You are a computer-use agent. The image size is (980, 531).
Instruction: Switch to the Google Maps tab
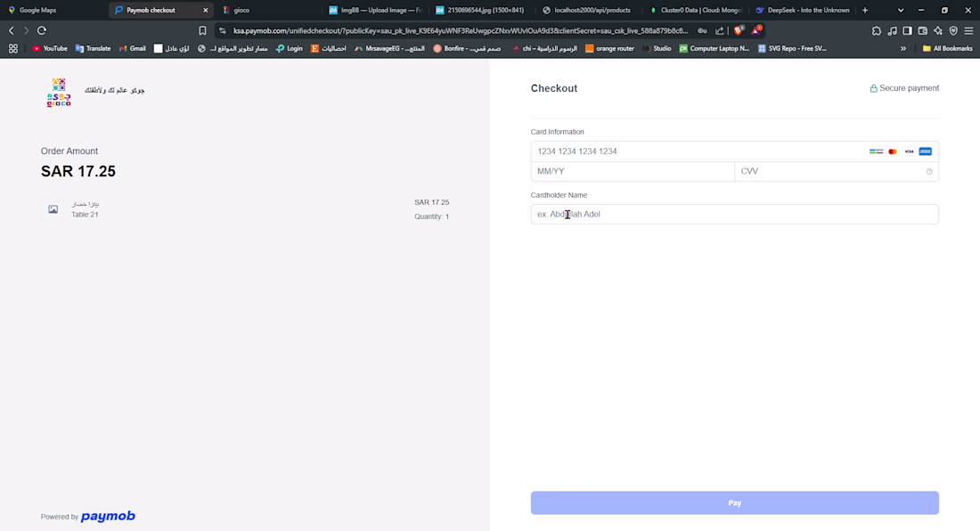(53, 10)
